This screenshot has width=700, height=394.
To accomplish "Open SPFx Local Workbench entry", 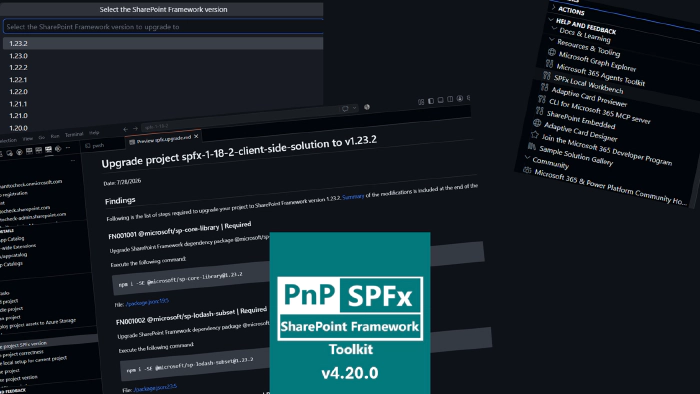I will pos(588,84).
